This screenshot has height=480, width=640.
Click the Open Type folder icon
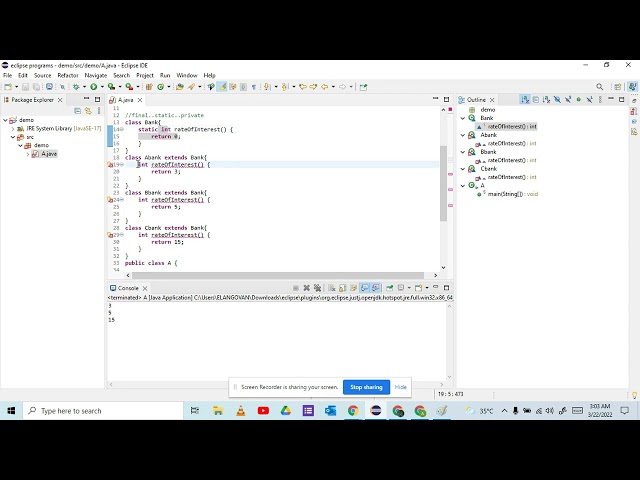(x=180, y=87)
